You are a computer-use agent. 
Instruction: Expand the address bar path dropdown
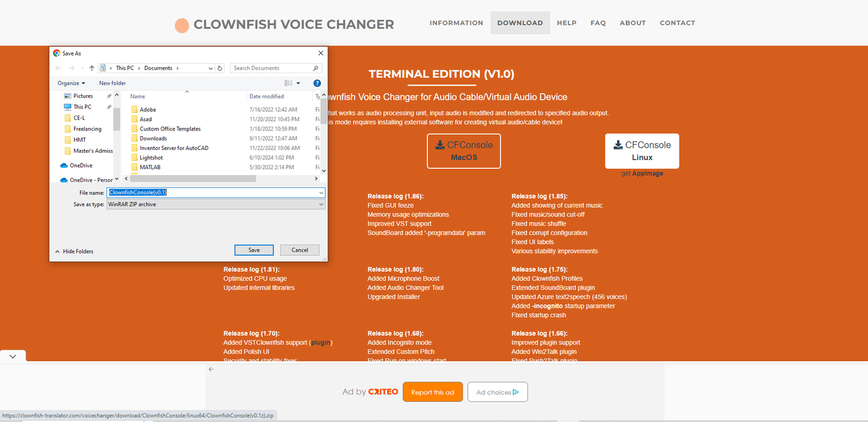[210, 68]
